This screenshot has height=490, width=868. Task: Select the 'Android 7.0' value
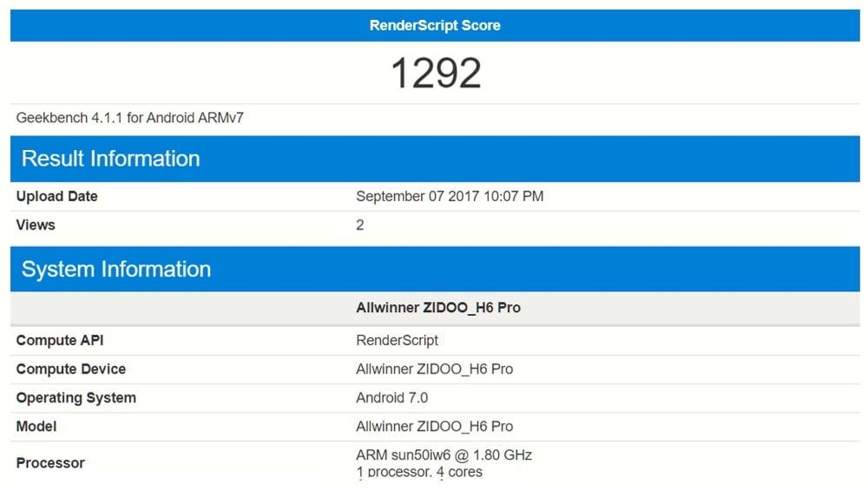point(392,398)
